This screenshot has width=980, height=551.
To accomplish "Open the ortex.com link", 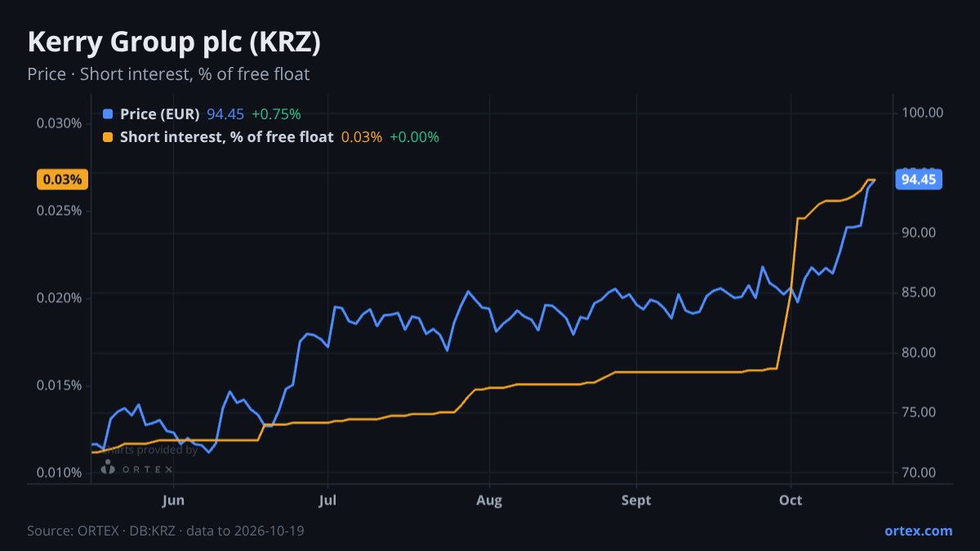I will pyautogui.click(x=919, y=531).
